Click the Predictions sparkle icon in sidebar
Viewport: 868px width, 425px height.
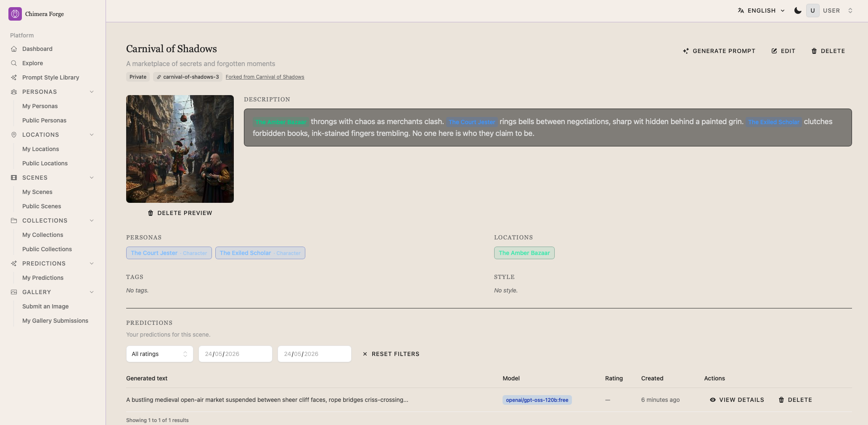point(14,263)
